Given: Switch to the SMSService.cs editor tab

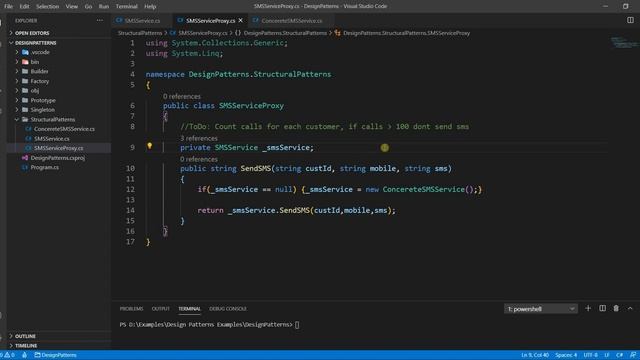Looking at the screenshot, I should coord(142,20).
